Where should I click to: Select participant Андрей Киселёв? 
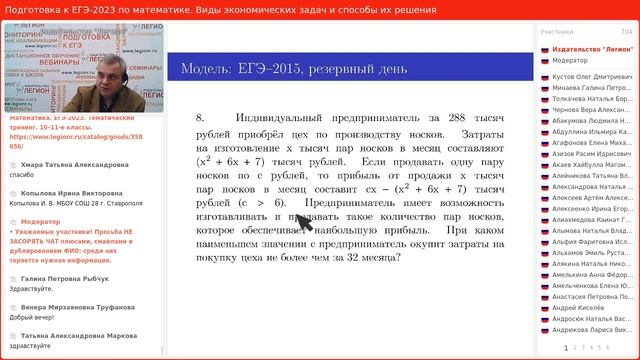click(x=578, y=308)
